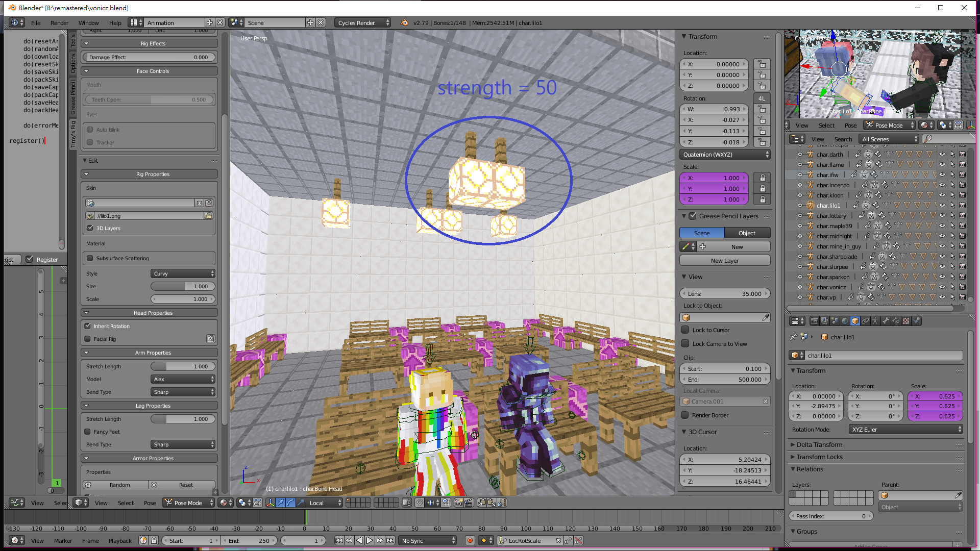Play the animation forward

tap(370, 540)
